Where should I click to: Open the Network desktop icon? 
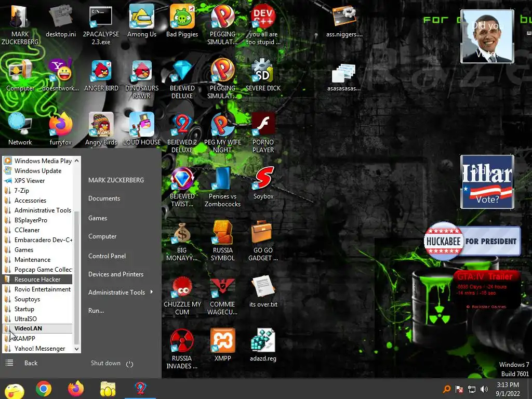pos(20,129)
